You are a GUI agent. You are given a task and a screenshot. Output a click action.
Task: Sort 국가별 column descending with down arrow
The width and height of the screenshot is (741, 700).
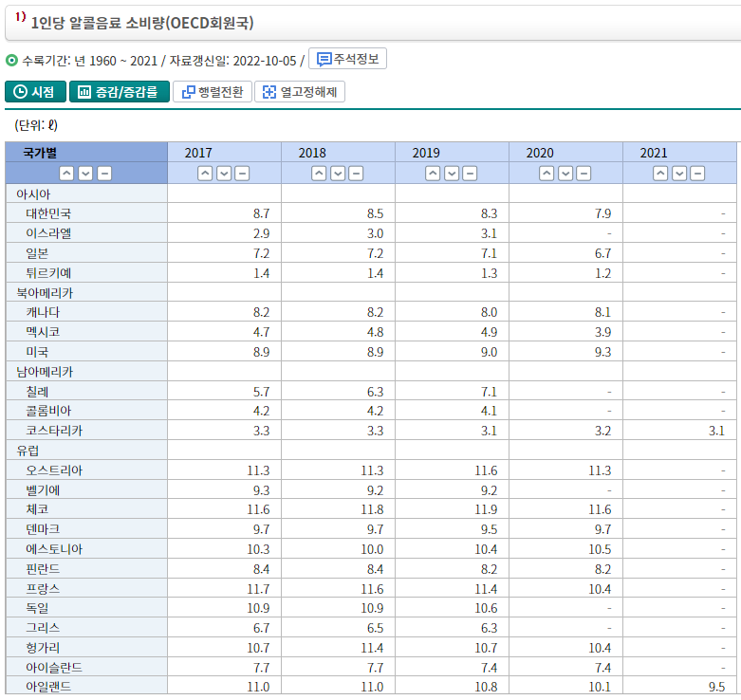coord(85,174)
